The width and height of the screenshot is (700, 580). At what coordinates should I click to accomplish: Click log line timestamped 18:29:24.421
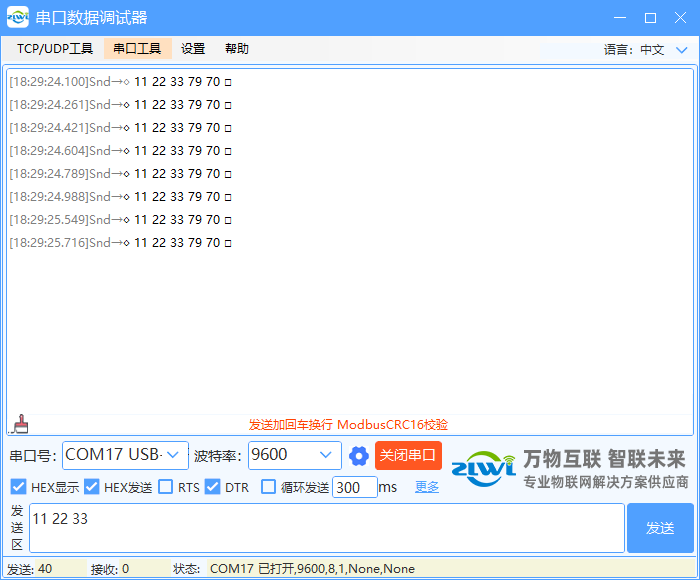click(x=121, y=128)
